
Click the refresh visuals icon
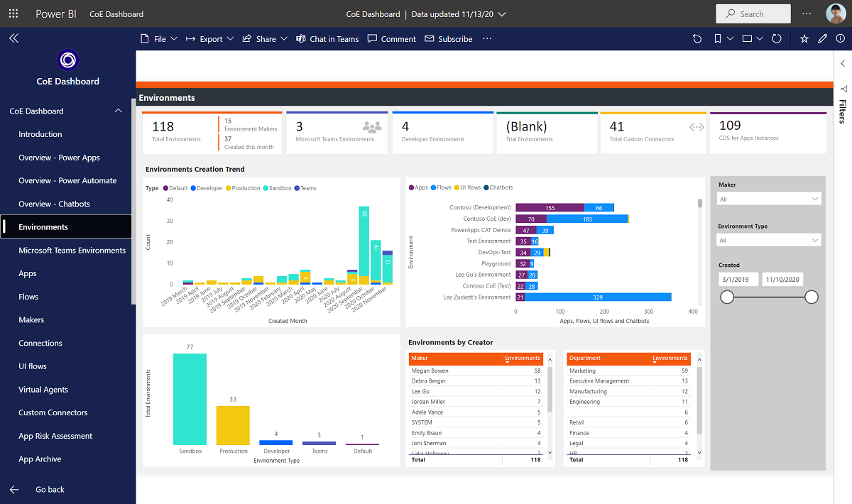[777, 39]
